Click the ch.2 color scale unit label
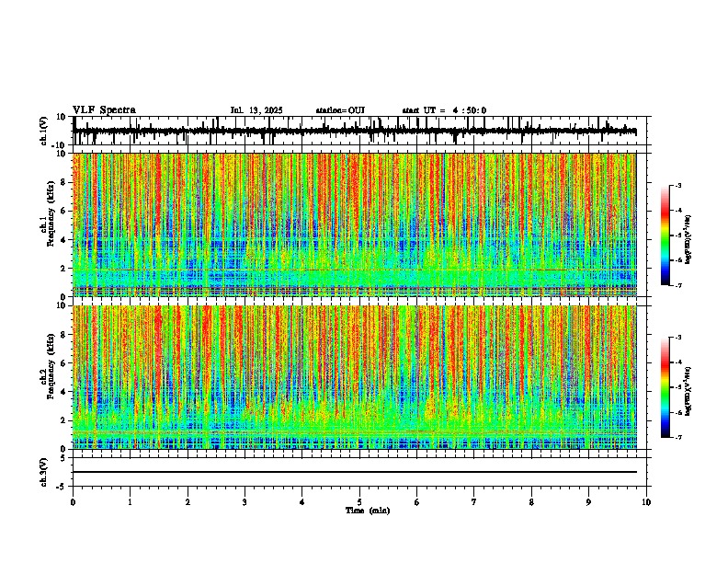728x563 pixels. click(688, 391)
